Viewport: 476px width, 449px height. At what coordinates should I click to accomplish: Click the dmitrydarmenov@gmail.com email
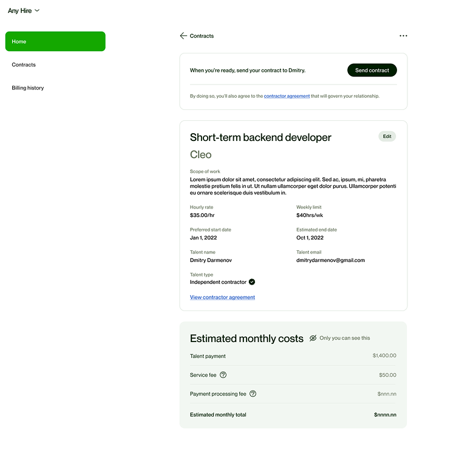click(330, 260)
